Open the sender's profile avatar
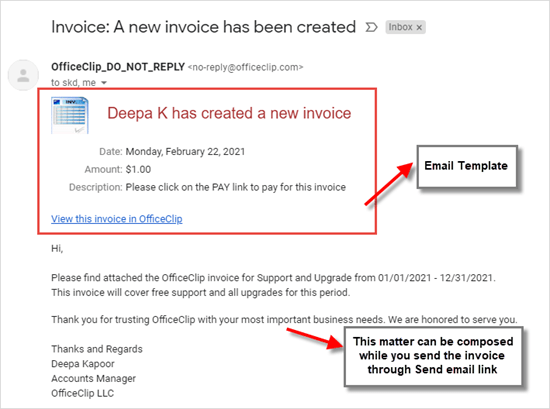The height and width of the screenshot is (409, 550). click(24, 75)
